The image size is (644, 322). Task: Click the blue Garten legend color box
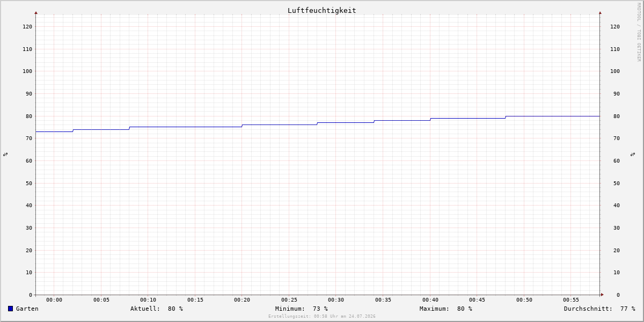click(10, 309)
